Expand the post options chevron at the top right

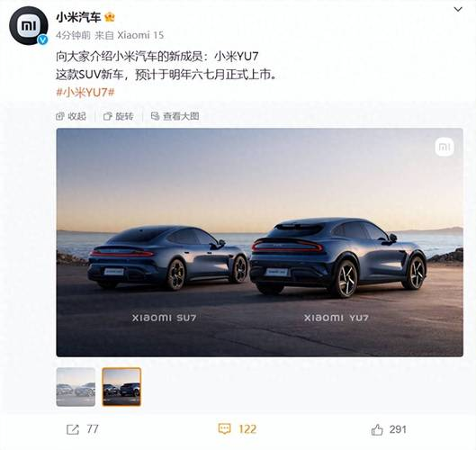(x=458, y=10)
